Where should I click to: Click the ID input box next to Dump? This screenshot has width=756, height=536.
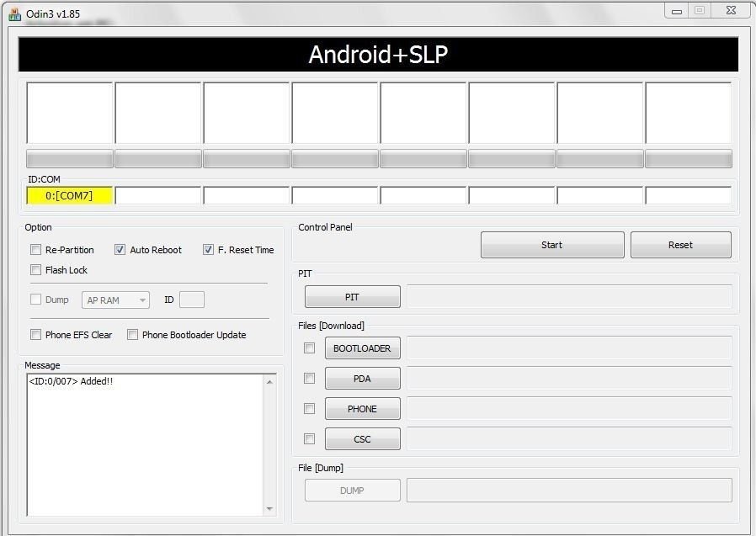pyautogui.click(x=192, y=300)
